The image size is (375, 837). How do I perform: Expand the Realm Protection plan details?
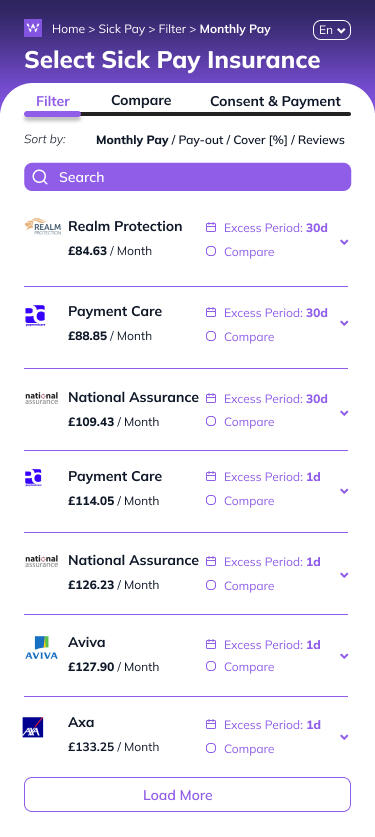[x=344, y=242]
